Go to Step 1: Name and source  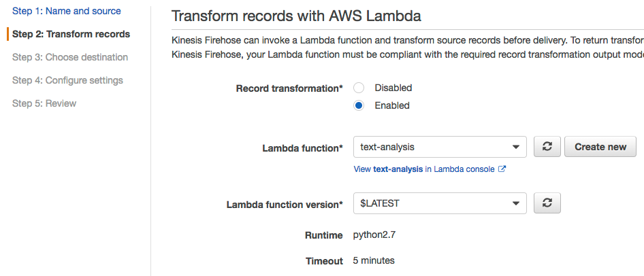pyautogui.click(x=67, y=11)
